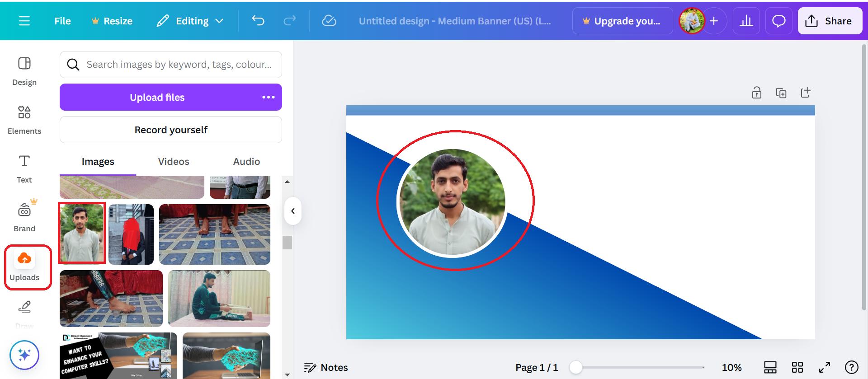Toggle the grid view icon
Viewport: 868px width, 379px height.
(x=797, y=367)
